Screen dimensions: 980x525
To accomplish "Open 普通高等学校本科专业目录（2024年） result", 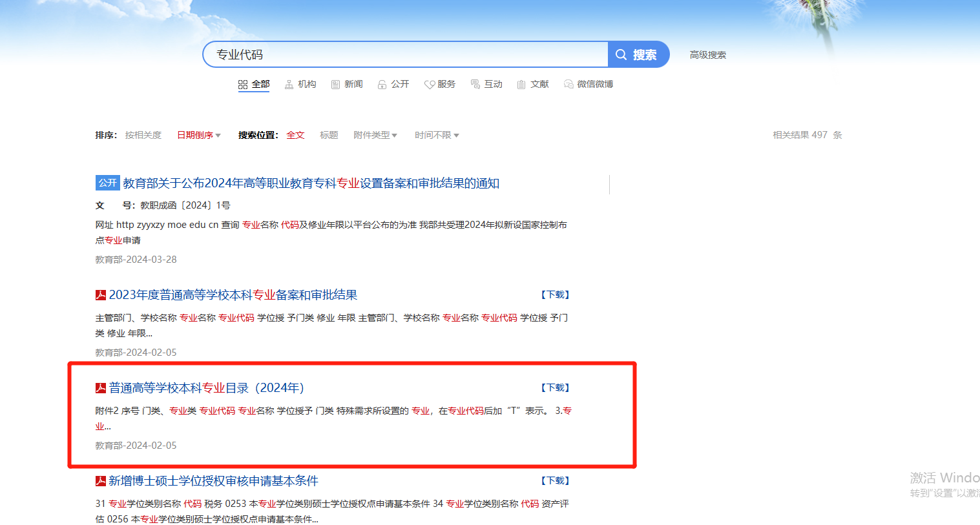I will (x=206, y=388).
